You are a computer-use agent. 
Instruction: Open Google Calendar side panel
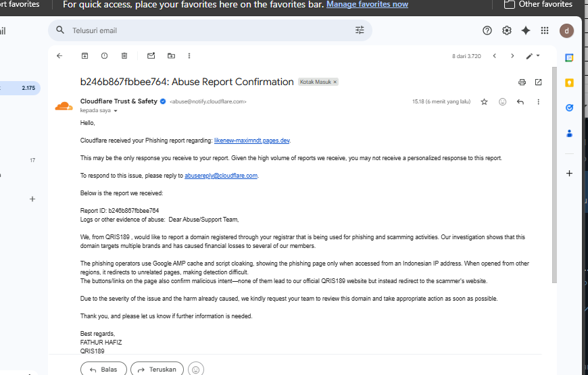tap(569, 57)
